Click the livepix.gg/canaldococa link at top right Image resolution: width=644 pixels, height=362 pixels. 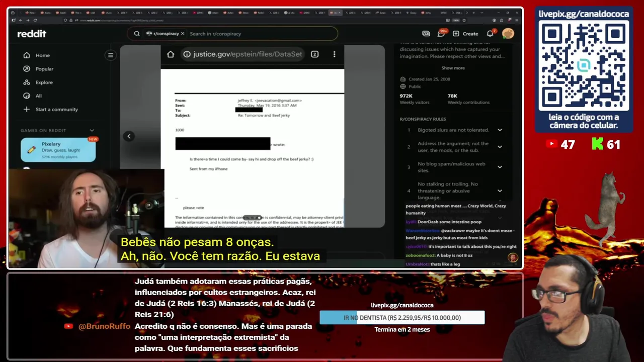pos(584,14)
